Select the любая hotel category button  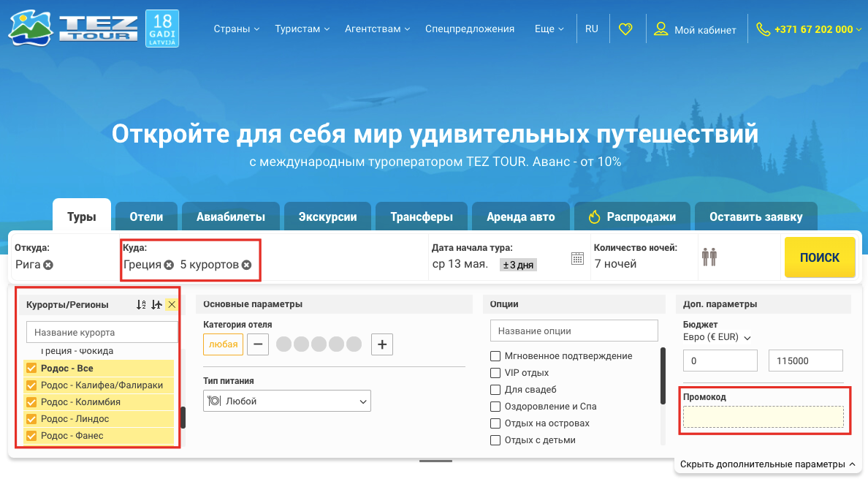(223, 344)
